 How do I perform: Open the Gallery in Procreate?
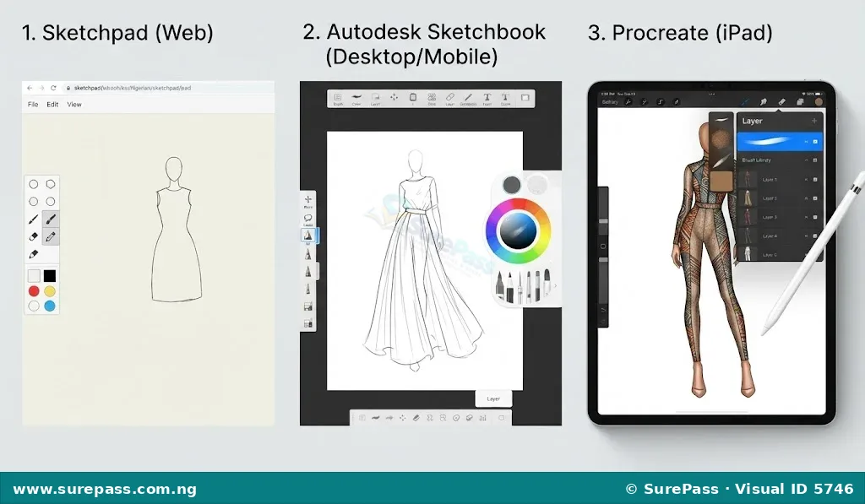point(610,102)
